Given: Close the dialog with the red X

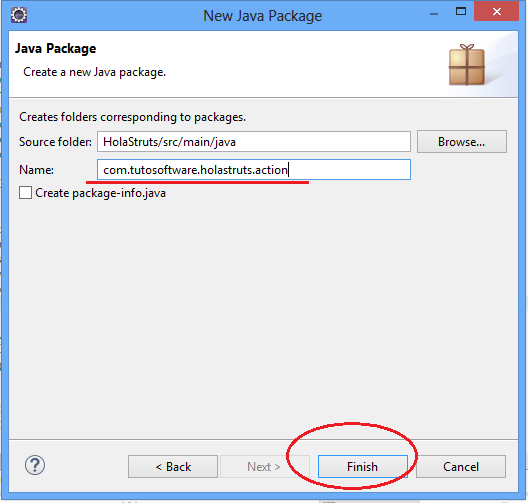Looking at the screenshot, I should click(x=496, y=12).
